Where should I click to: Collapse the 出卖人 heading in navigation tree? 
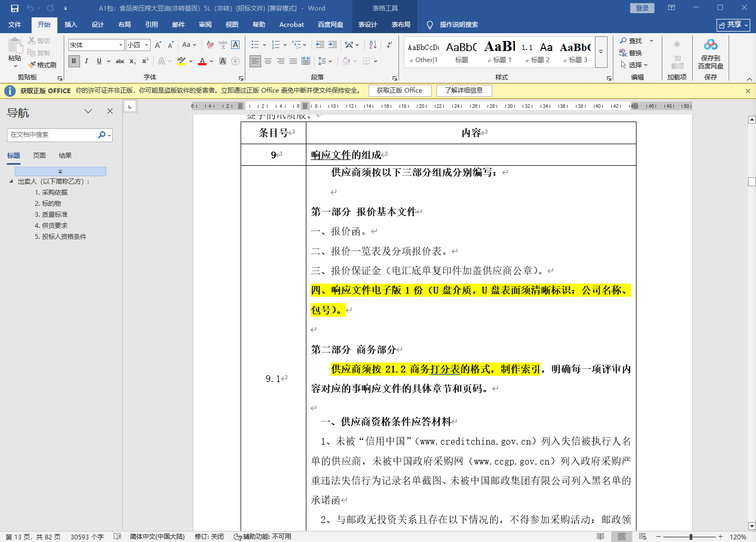11,181
